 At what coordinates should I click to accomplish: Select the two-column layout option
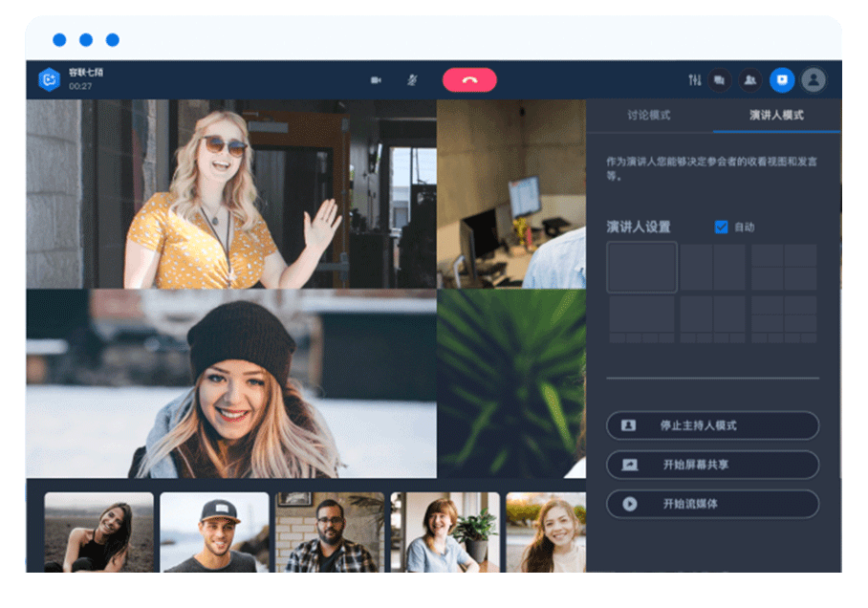point(712,267)
